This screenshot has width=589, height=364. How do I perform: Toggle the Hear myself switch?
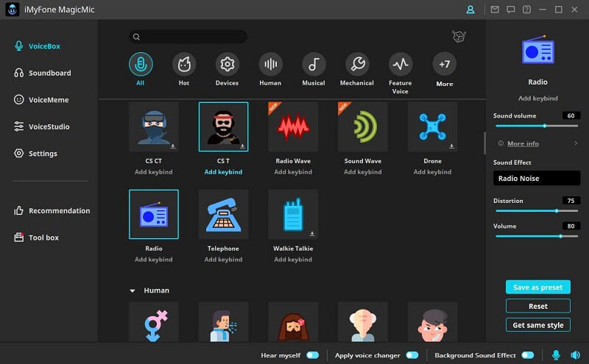(312, 355)
